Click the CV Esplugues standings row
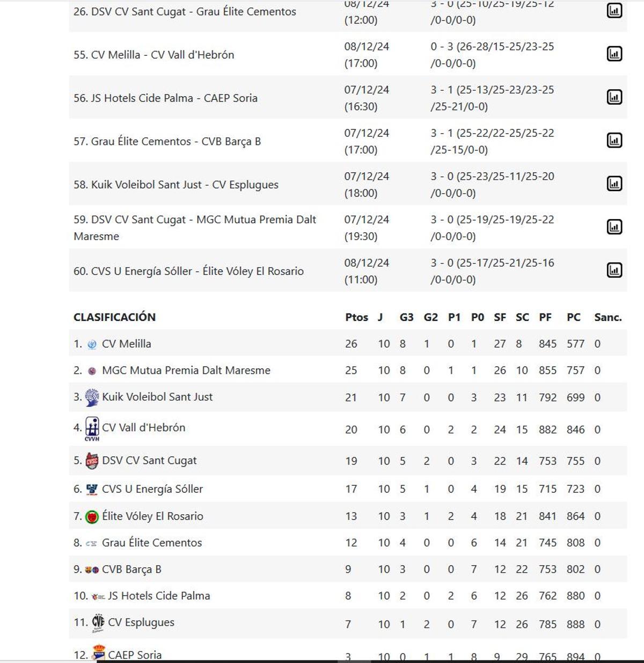This screenshot has width=644, height=663. (143, 622)
